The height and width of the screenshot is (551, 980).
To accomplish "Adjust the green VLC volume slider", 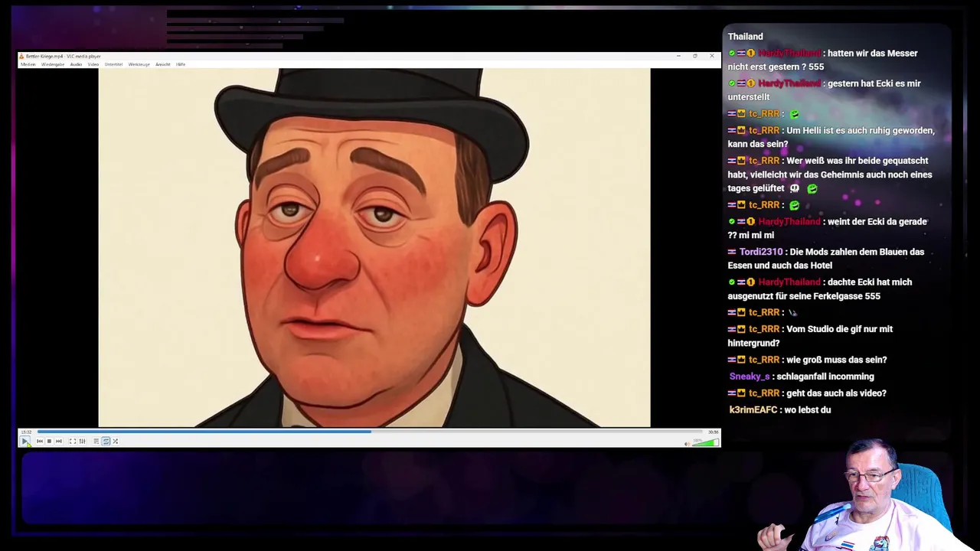I will point(705,442).
